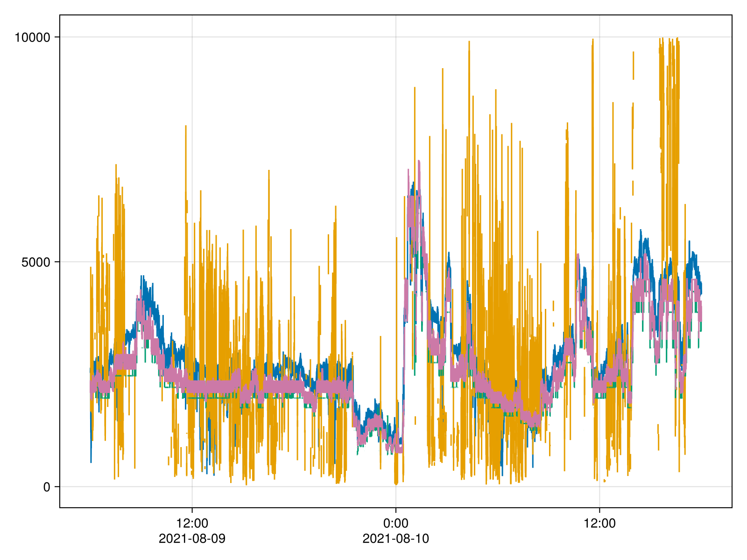The image size is (747, 560).
Task: Click the x-axis tick mark above 0:00
Action: click(x=396, y=510)
